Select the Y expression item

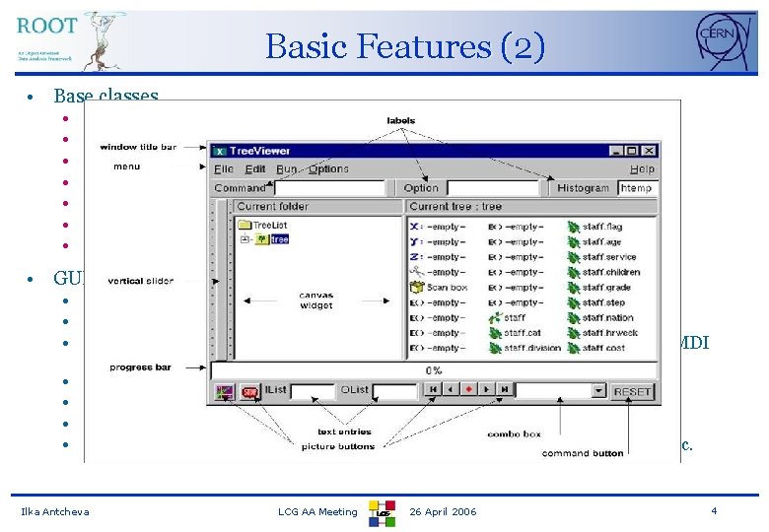coord(438,242)
